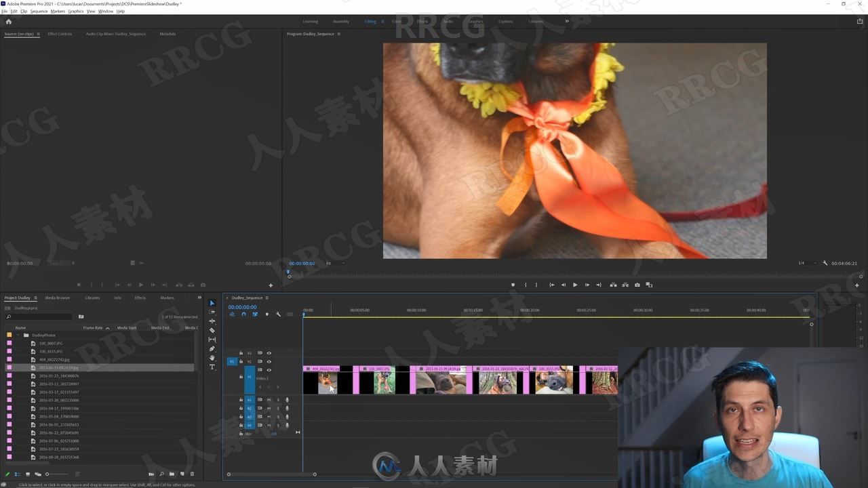Mark In point in Program monitor

click(x=526, y=285)
